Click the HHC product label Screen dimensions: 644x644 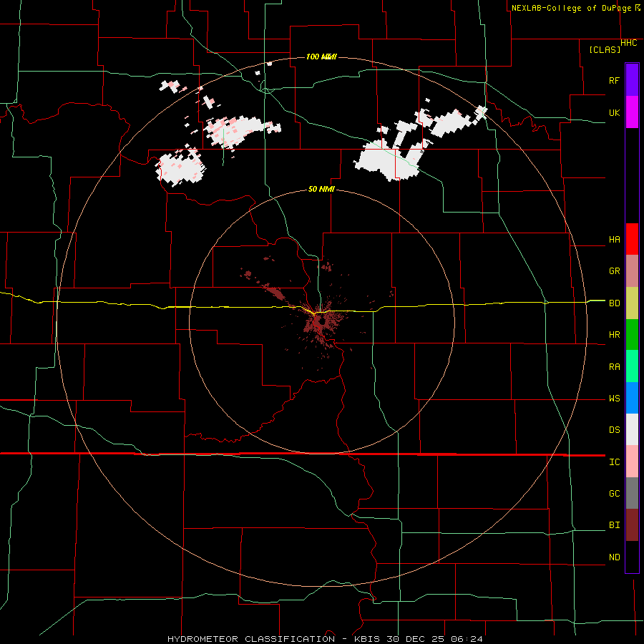click(x=629, y=43)
